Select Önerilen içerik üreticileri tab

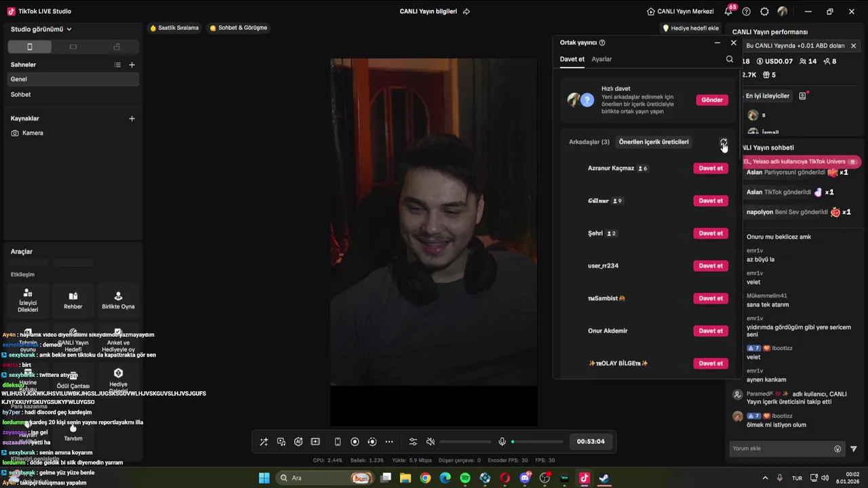(x=654, y=142)
